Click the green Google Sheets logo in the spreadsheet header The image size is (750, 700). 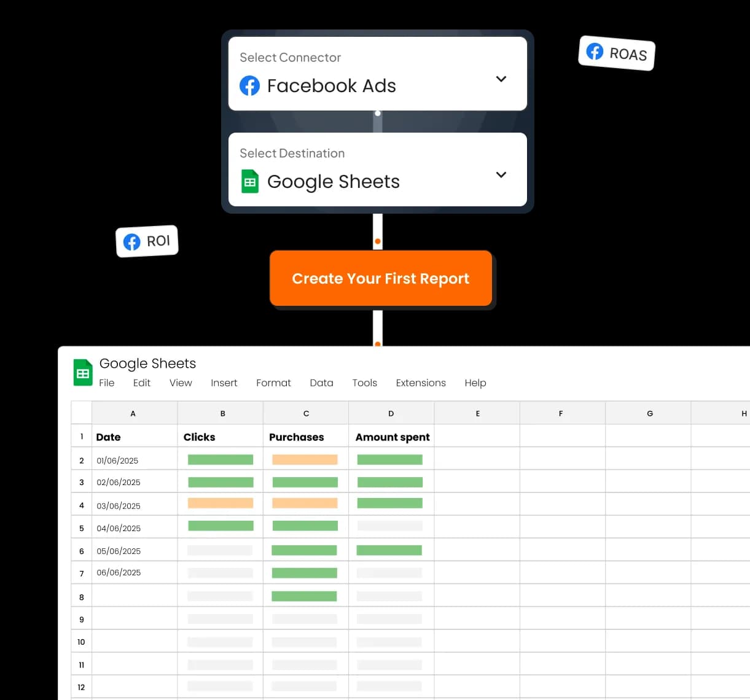[x=83, y=373]
